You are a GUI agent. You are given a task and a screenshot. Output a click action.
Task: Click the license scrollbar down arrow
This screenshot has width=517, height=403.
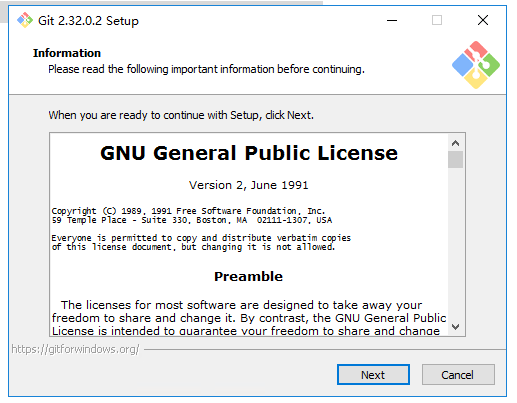click(455, 327)
